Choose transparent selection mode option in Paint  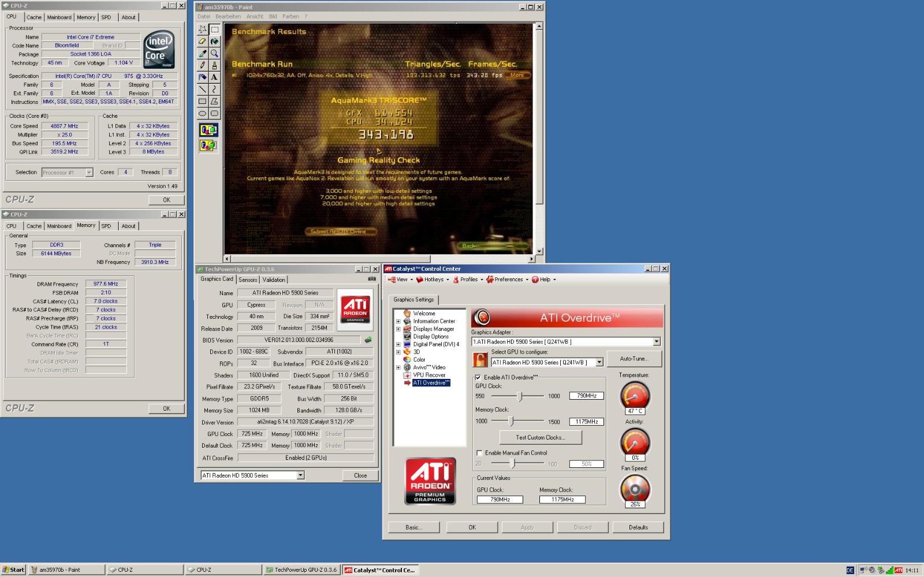(x=208, y=146)
